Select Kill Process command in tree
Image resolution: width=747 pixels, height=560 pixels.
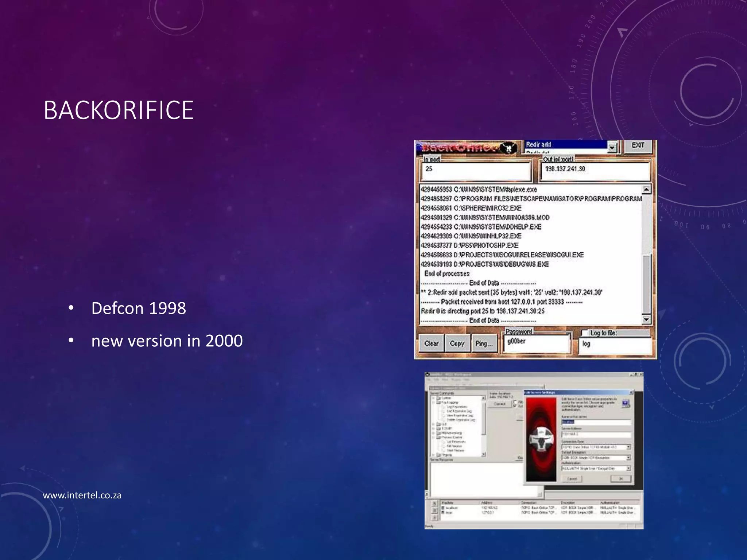coord(454,446)
